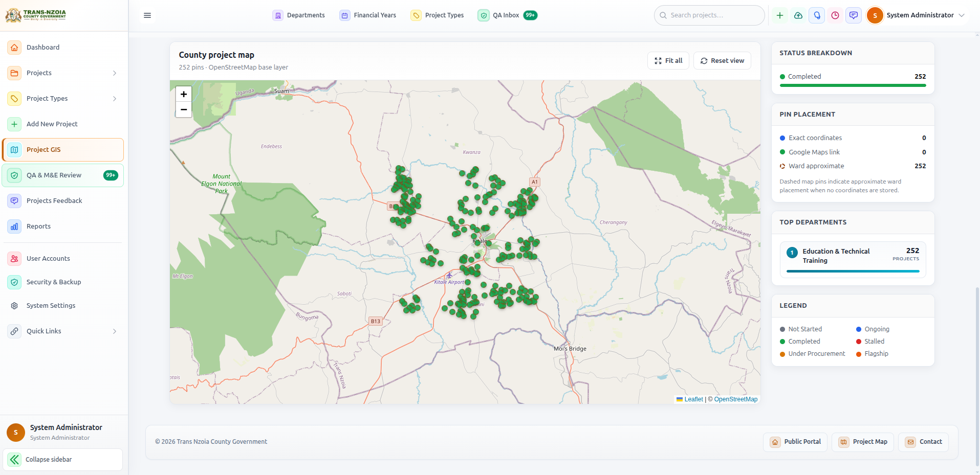Open Financial Years in the top navigation

368,15
